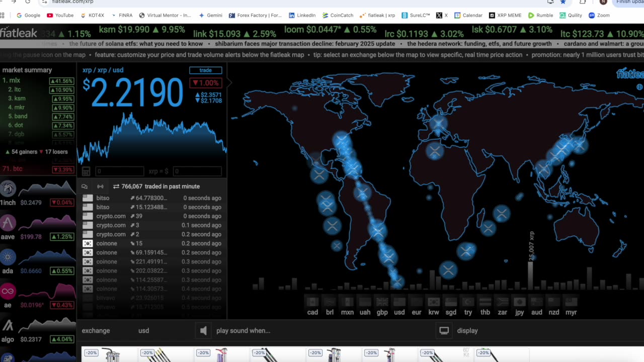Select the 1inch coin icon
This screenshot has width=644, height=362.
pyautogui.click(x=8, y=189)
